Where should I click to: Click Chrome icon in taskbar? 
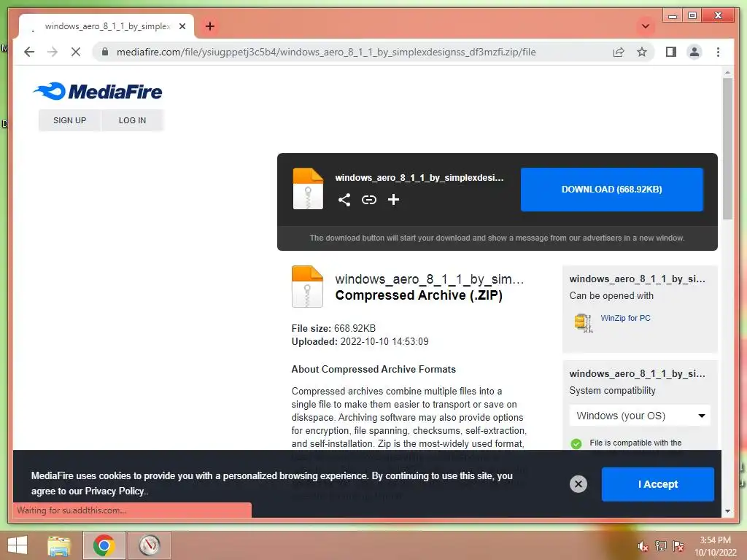pos(104,545)
